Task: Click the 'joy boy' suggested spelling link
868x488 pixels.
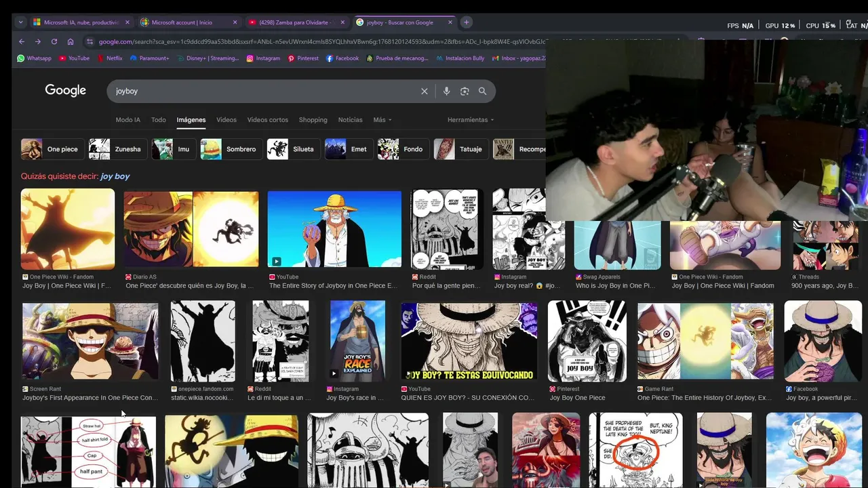Action: pos(115,176)
